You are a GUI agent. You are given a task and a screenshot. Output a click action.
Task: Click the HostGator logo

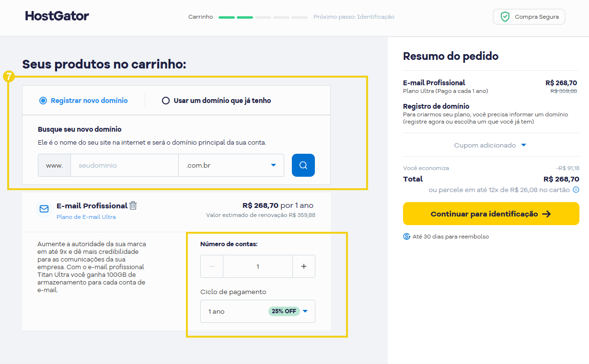pos(57,16)
